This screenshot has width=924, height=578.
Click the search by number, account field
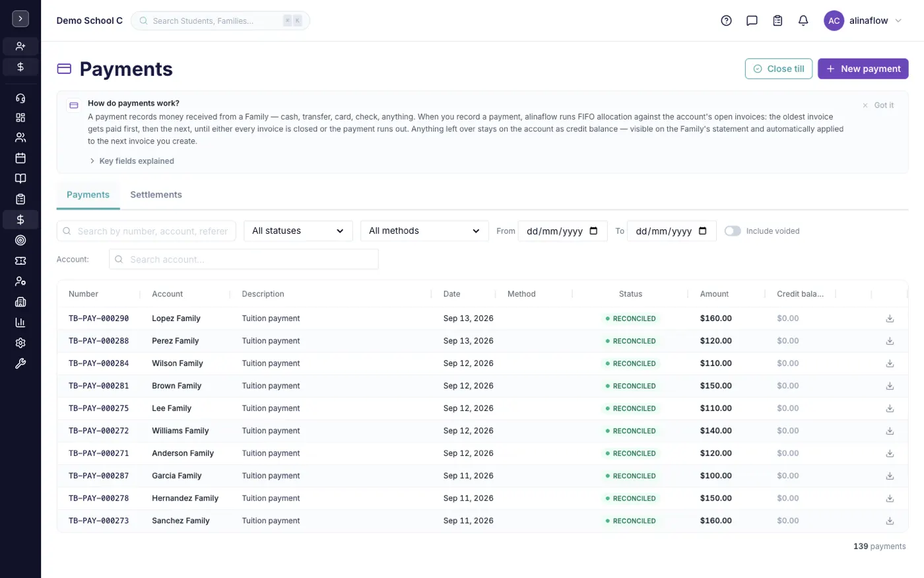click(x=146, y=231)
